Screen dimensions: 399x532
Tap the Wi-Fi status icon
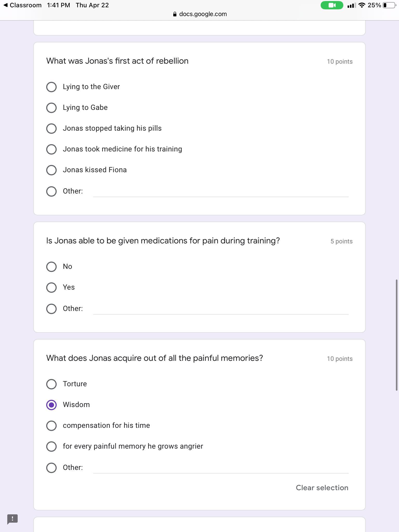click(x=362, y=5)
